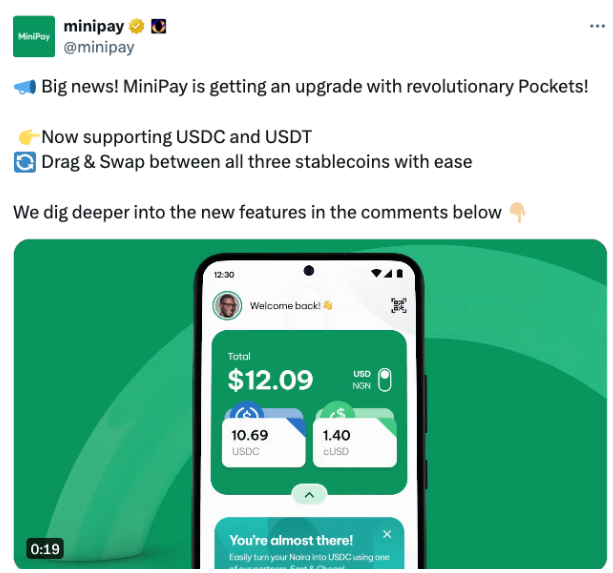The width and height of the screenshot is (613, 573).
Task: Tap the QR code scanner icon in the app
Action: tap(399, 305)
